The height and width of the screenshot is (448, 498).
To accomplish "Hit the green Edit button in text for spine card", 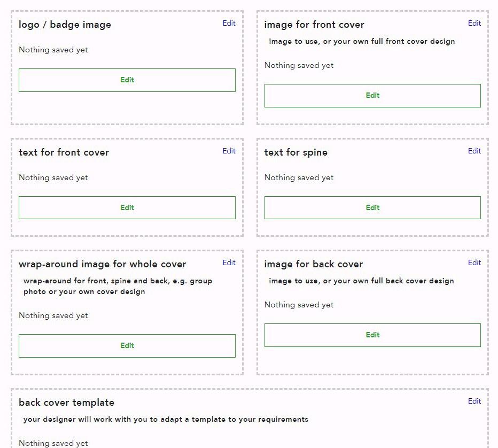I will [x=372, y=207].
